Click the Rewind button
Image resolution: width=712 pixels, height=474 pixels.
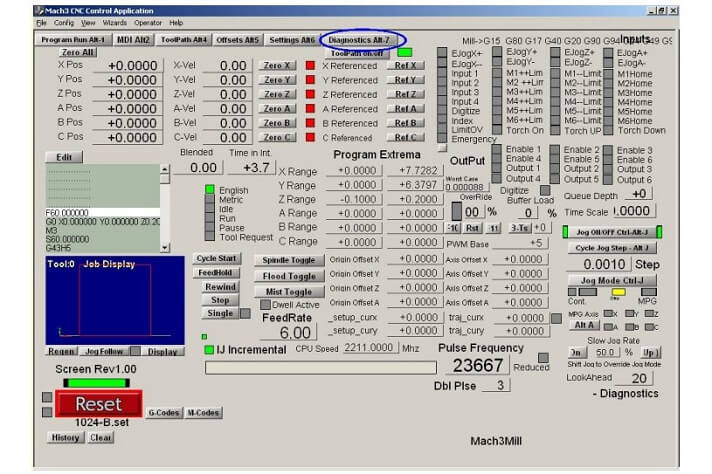pos(220,286)
